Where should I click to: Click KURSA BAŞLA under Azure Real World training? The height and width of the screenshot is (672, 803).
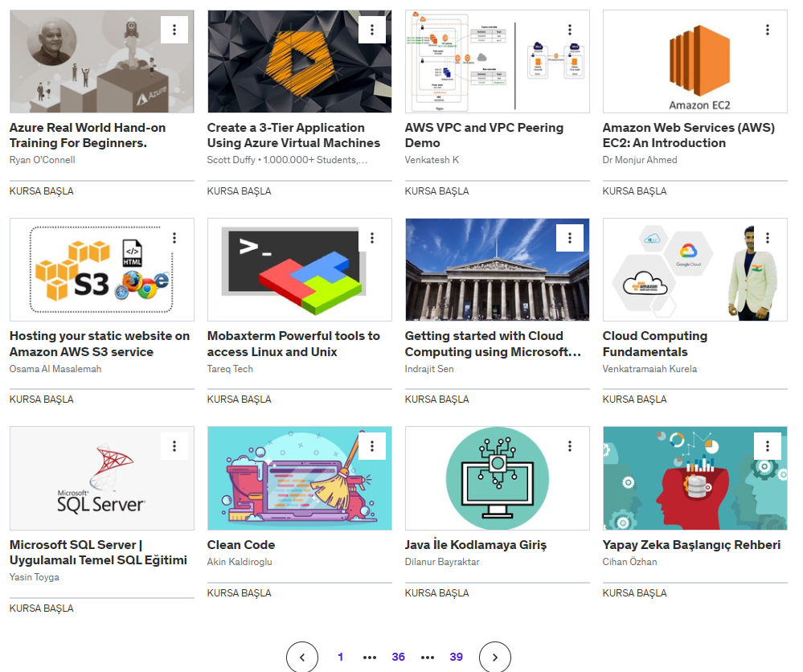pos(42,191)
